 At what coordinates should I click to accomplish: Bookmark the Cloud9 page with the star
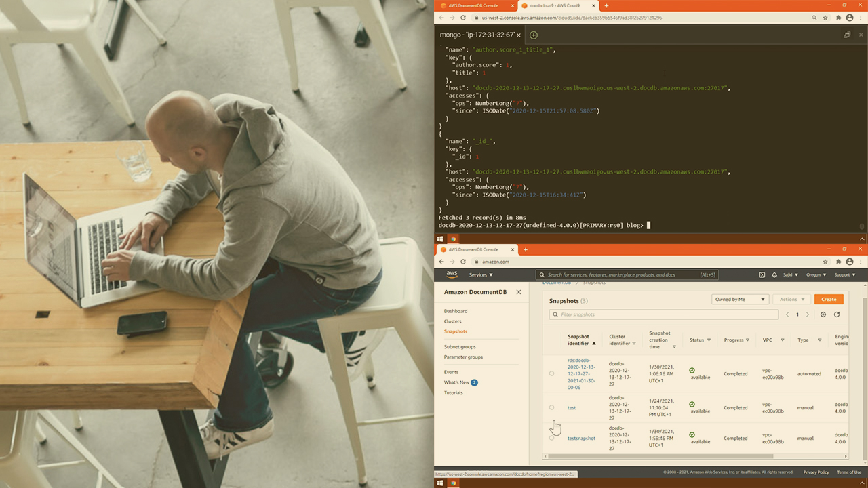825,18
